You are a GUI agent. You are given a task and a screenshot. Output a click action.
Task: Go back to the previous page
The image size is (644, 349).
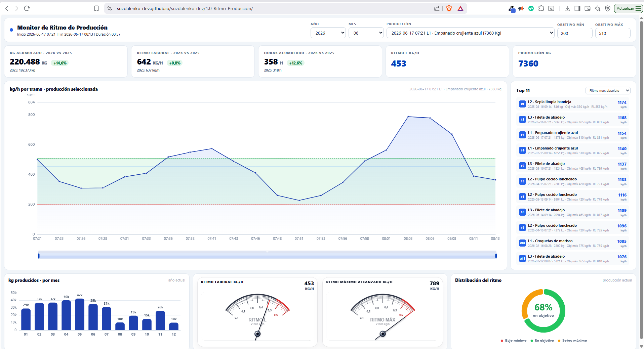pos(7,8)
